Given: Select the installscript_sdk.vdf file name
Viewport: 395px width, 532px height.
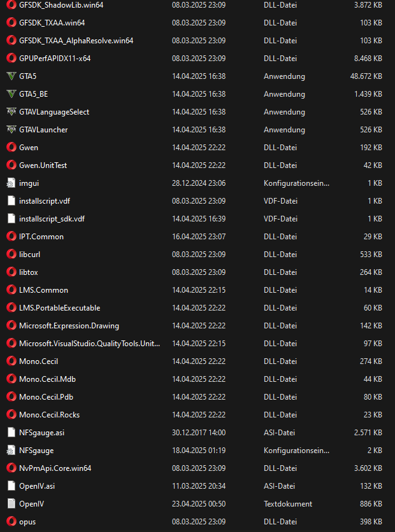Looking at the screenshot, I should [52, 219].
